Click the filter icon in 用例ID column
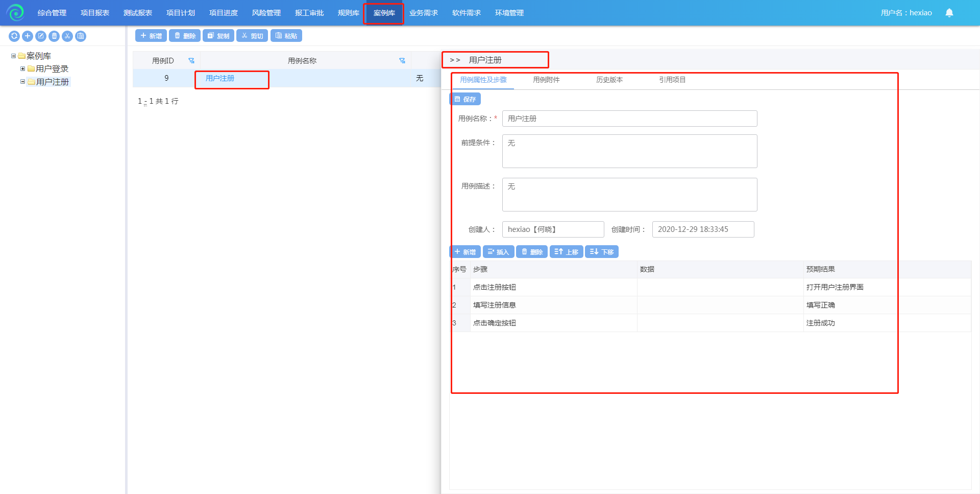980x494 pixels. [x=191, y=61]
